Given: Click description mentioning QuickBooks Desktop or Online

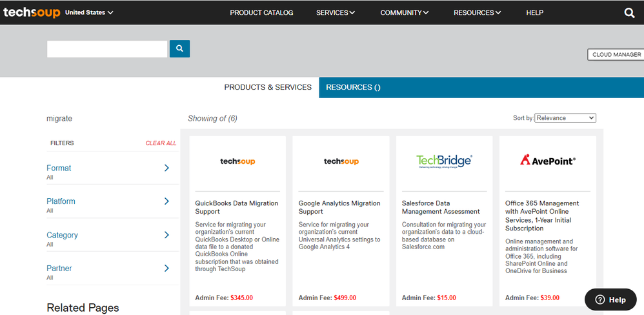Looking at the screenshot, I should tap(237, 247).
